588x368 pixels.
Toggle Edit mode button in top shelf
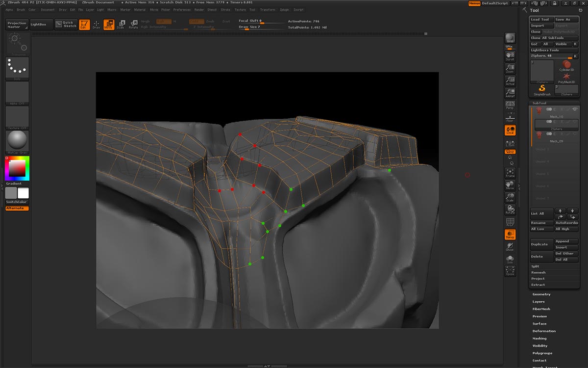pyautogui.click(x=84, y=24)
